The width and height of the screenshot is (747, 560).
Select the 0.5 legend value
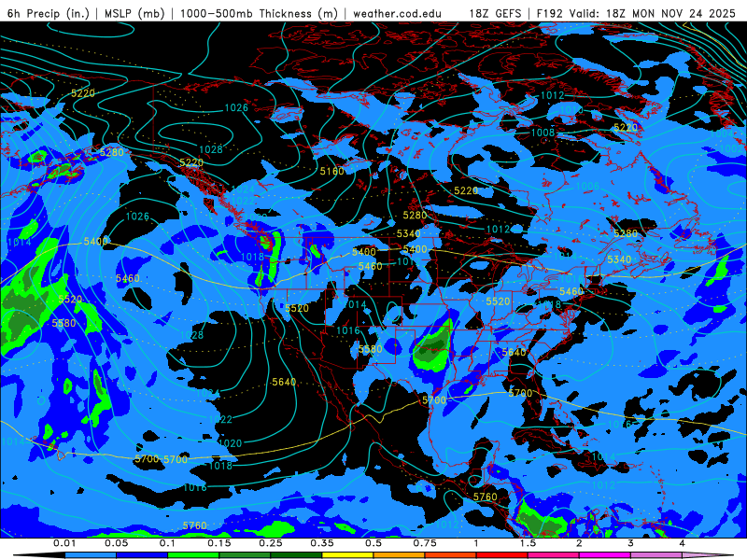click(373, 543)
